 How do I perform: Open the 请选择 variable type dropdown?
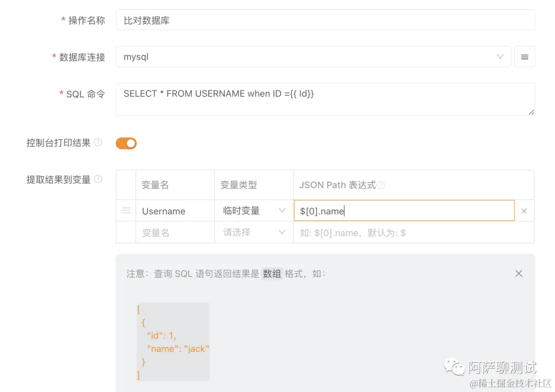coord(254,232)
